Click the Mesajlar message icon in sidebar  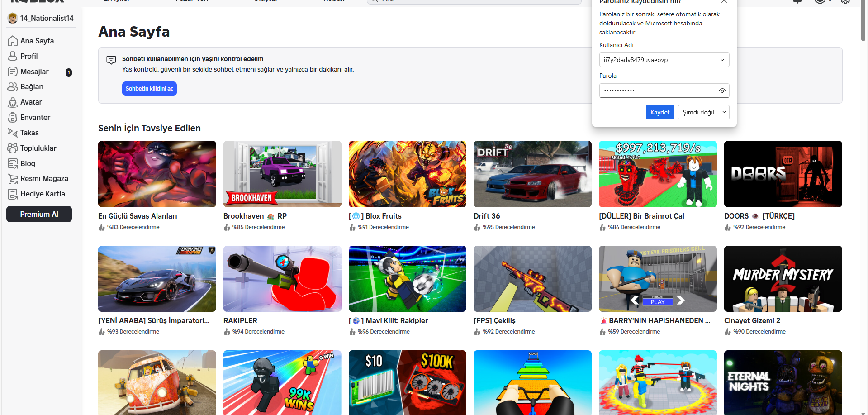[x=13, y=72]
